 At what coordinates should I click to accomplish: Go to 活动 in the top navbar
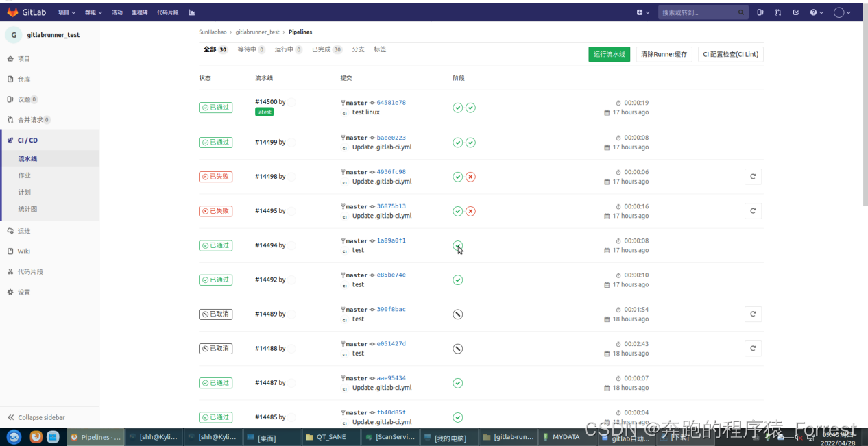click(x=117, y=12)
